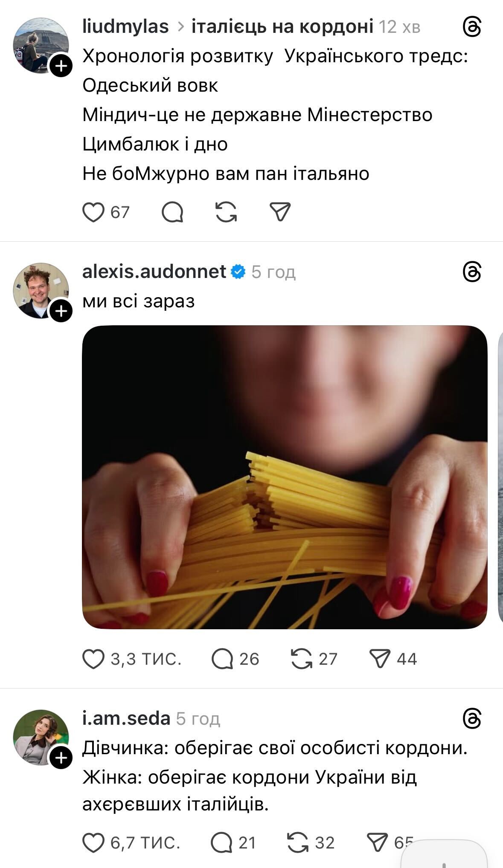
Task: Open reply bubble on liudmylas post
Action: click(173, 212)
